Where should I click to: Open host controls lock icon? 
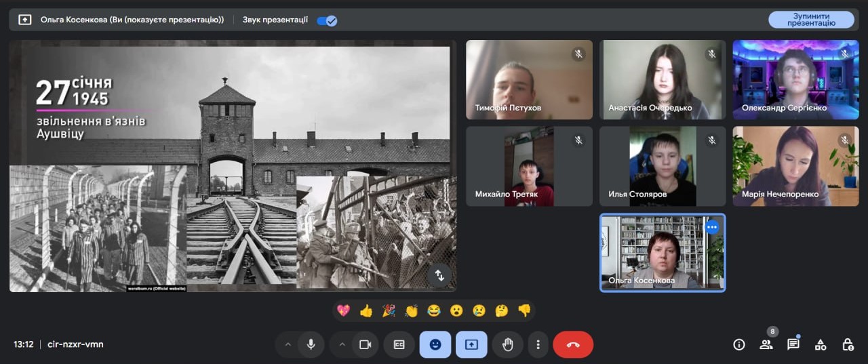pyautogui.click(x=848, y=344)
